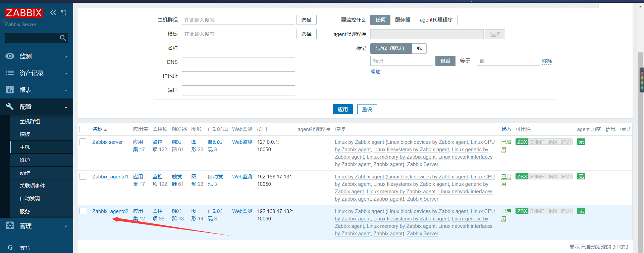Select 与/或 (默认) tag mode

(x=391, y=48)
